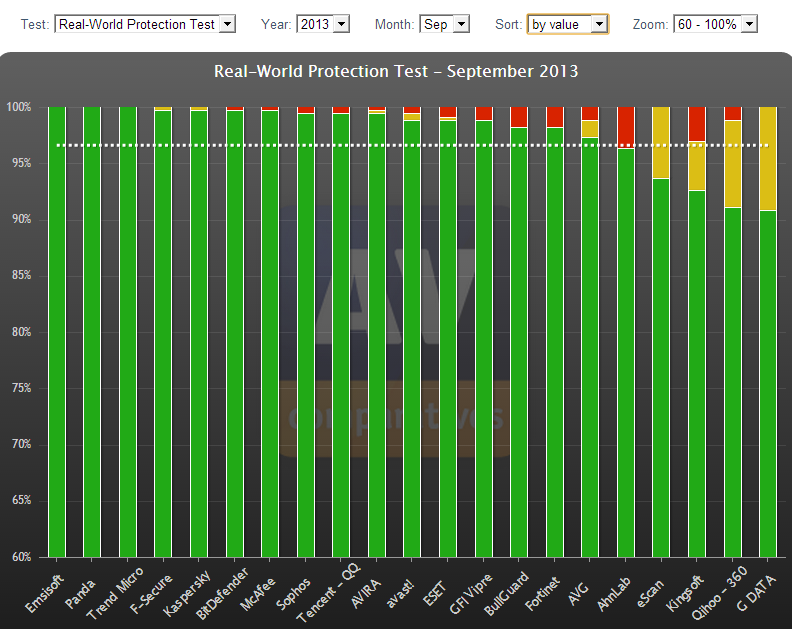The height and width of the screenshot is (629, 792).
Task: Click the ESET green bar
Action: [448, 339]
